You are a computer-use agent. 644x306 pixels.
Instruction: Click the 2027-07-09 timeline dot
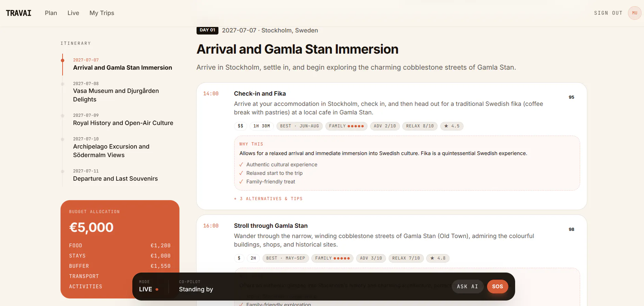63,116
